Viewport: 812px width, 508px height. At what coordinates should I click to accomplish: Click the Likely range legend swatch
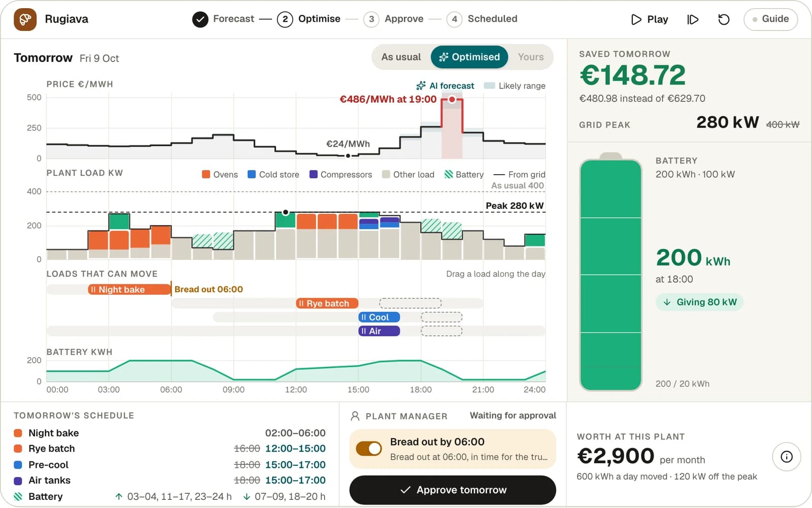pyautogui.click(x=490, y=85)
